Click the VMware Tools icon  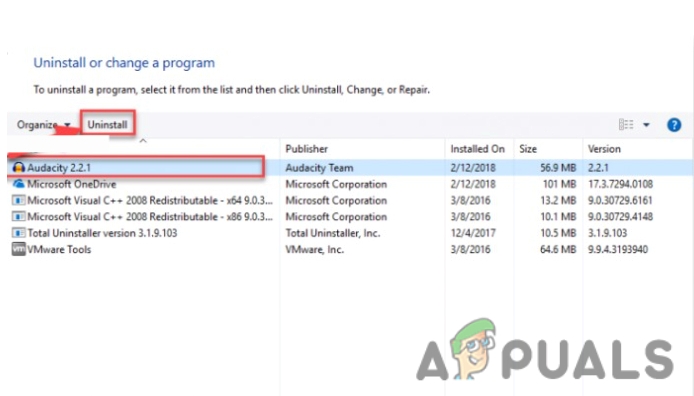19,249
